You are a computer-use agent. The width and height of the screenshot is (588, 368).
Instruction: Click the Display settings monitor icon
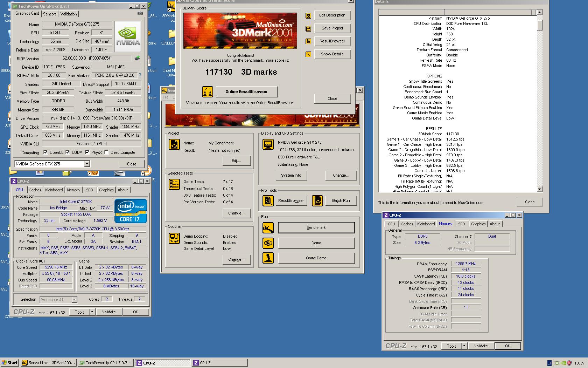(268, 144)
